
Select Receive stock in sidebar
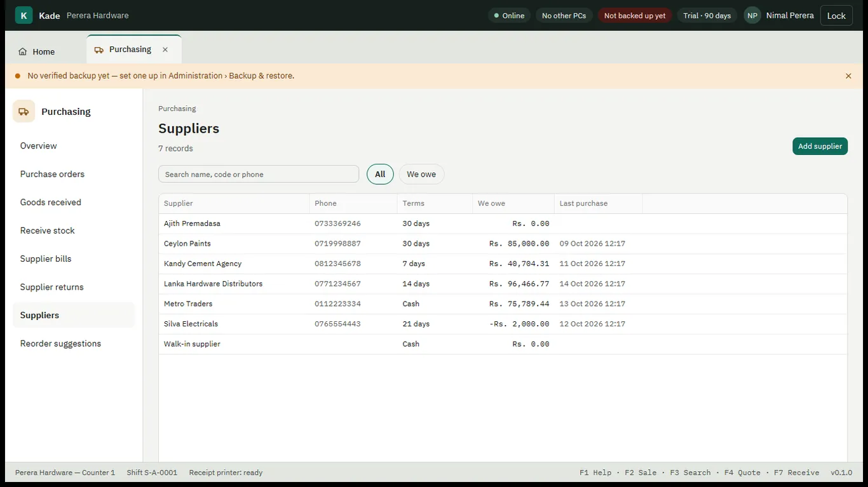click(x=74, y=230)
